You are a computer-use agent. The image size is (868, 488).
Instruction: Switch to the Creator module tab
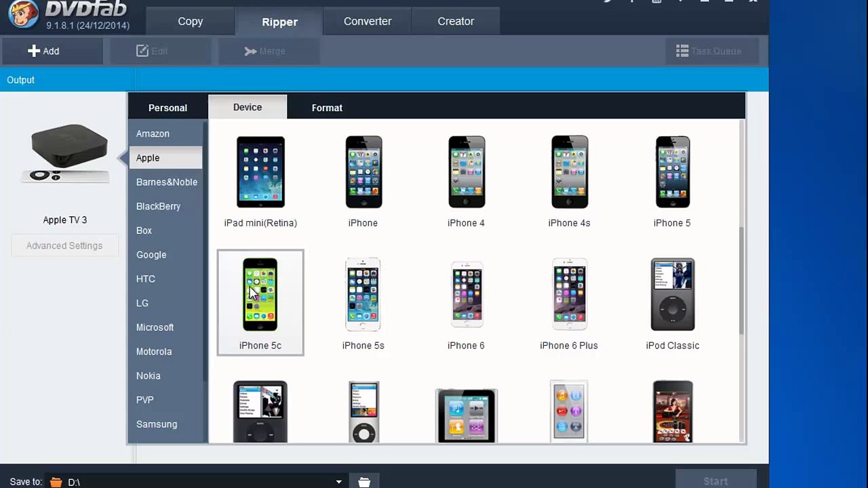tap(456, 21)
